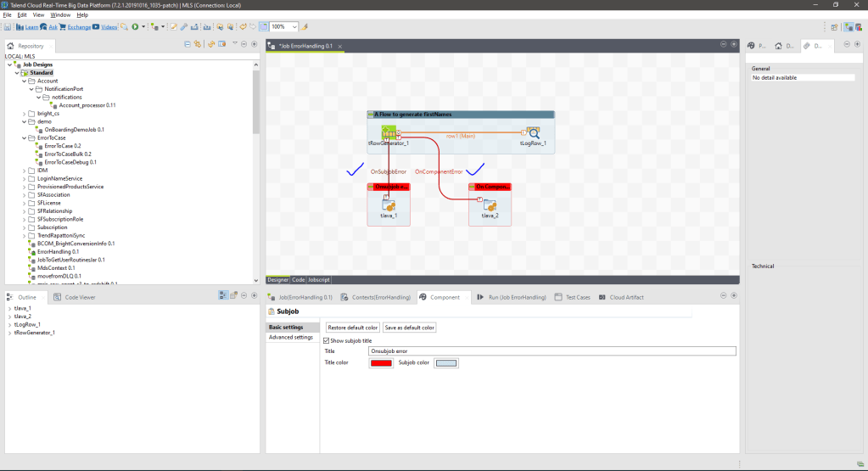The image size is (868, 471).
Task: Collapse the 'A Flow to generate firstNames' subjob
Action: [x=371, y=115]
